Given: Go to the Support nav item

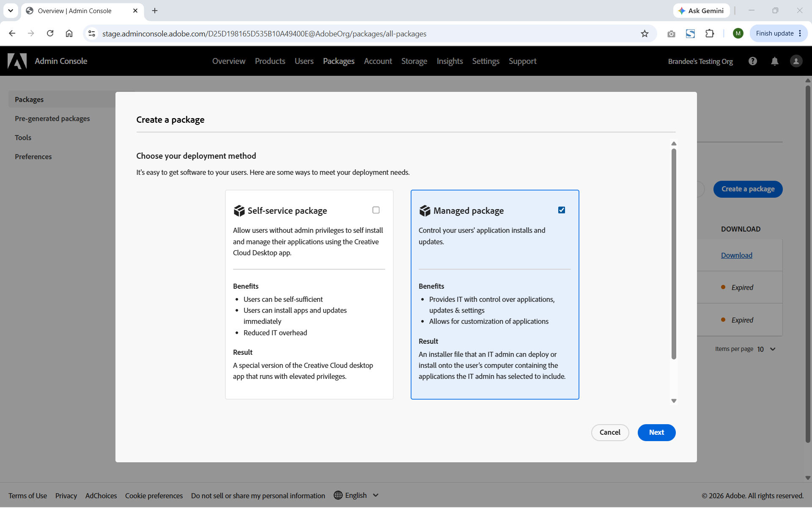Looking at the screenshot, I should (x=522, y=61).
